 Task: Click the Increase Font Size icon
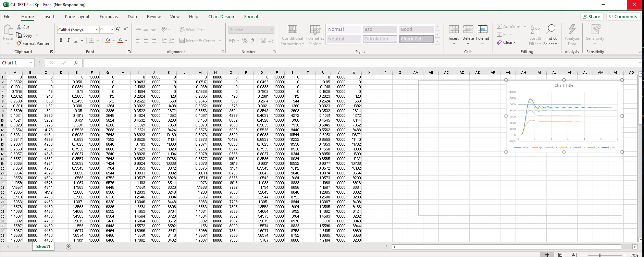click(x=118, y=29)
